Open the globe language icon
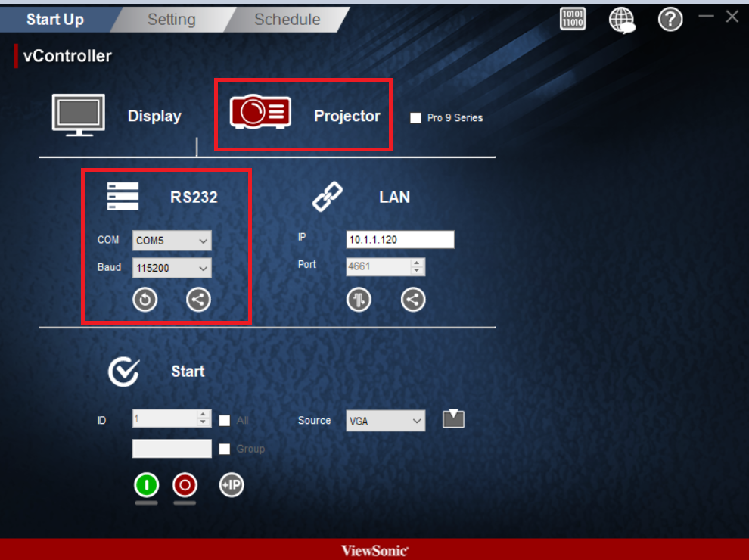The width and height of the screenshot is (749, 560). (621, 20)
